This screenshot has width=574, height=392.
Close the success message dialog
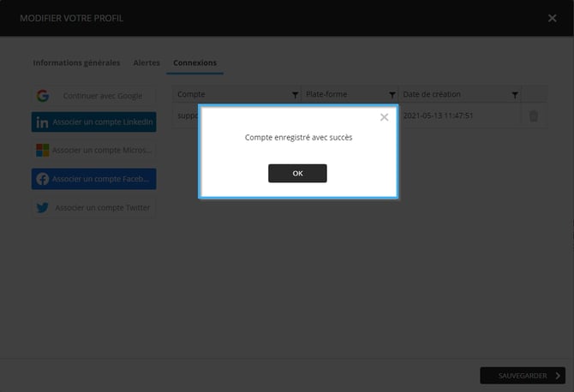coord(384,117)
